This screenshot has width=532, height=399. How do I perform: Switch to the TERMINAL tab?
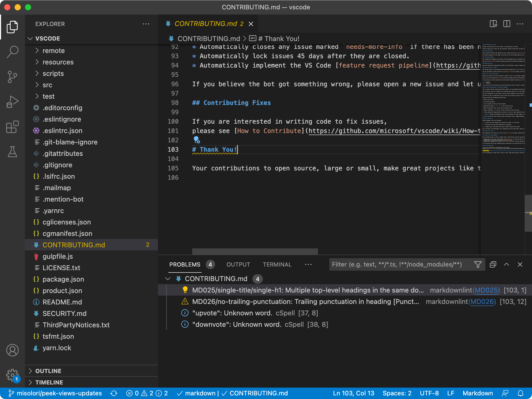pyautogui.click(x=277, y=264)
